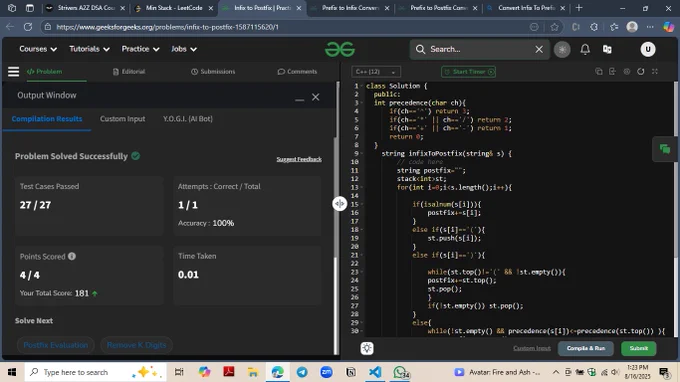Select the Compilation Results tab
This screenshot has width=680, height=382.
click(47, 119)
